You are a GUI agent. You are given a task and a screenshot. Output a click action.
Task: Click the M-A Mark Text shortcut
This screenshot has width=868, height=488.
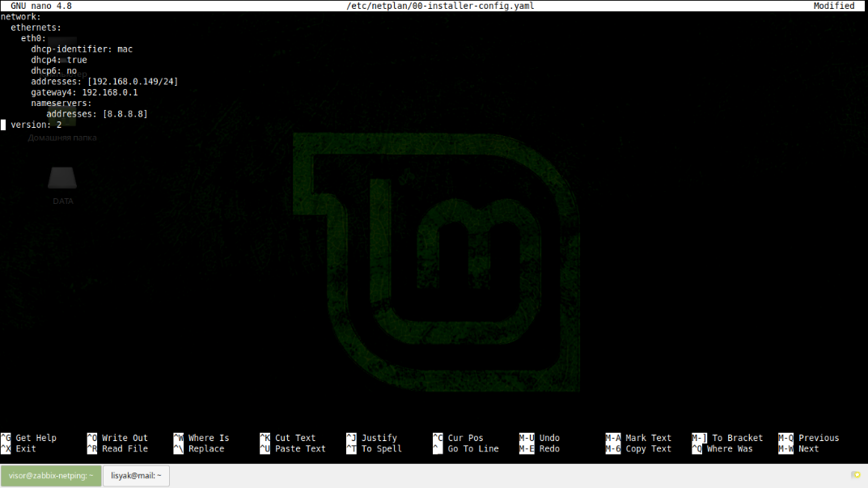click(x=638, y=438)
